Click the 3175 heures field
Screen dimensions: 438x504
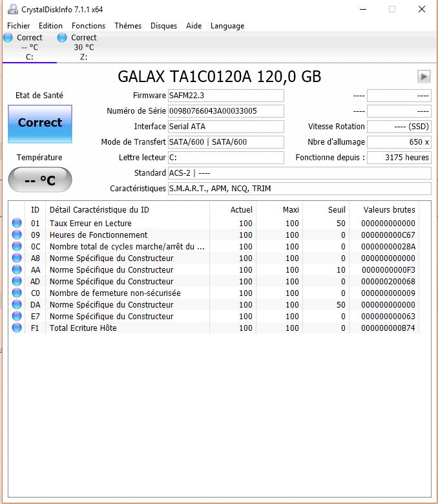click(399, 157)
